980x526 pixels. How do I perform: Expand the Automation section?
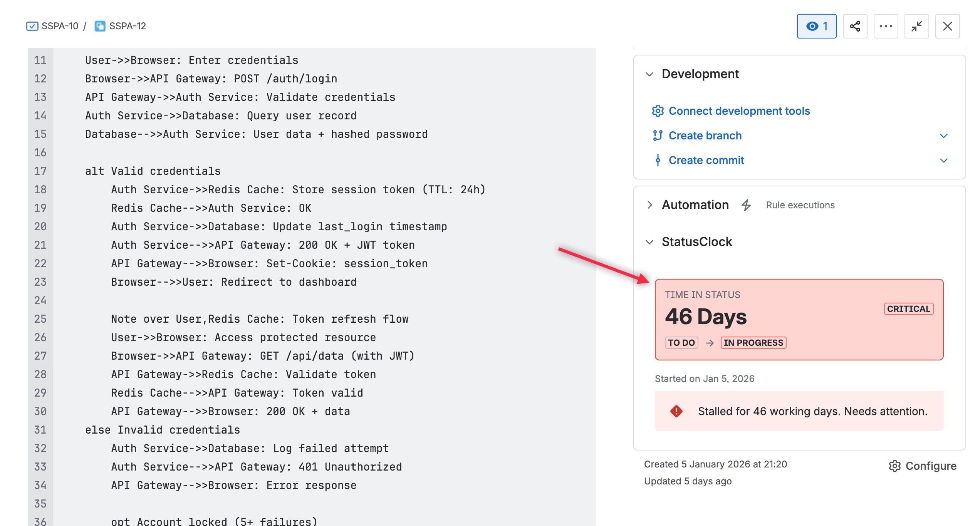pyautogui.click(x=649, y=205)
